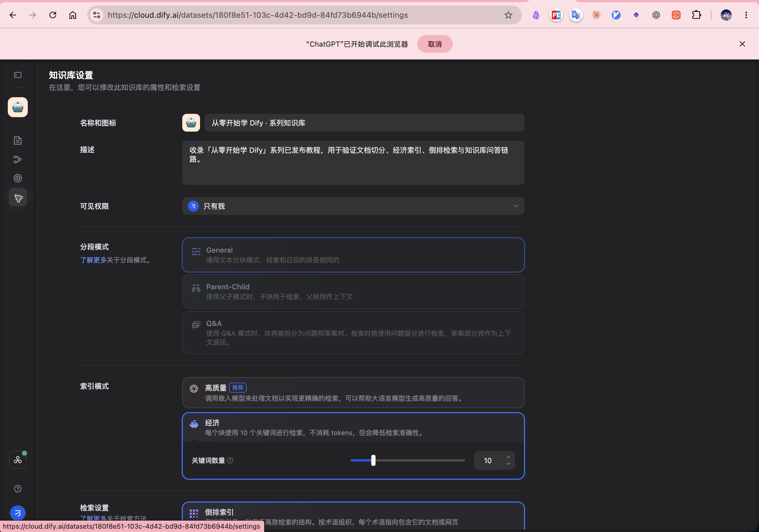This screenshot has height=532, width=759.
Task: Open the Google Translate extension icon
Action: pyautogui.click(x=576, y=15)
